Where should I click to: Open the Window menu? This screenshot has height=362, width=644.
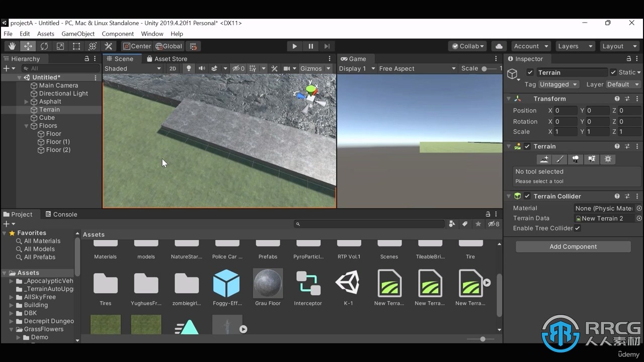click(152, 34)
